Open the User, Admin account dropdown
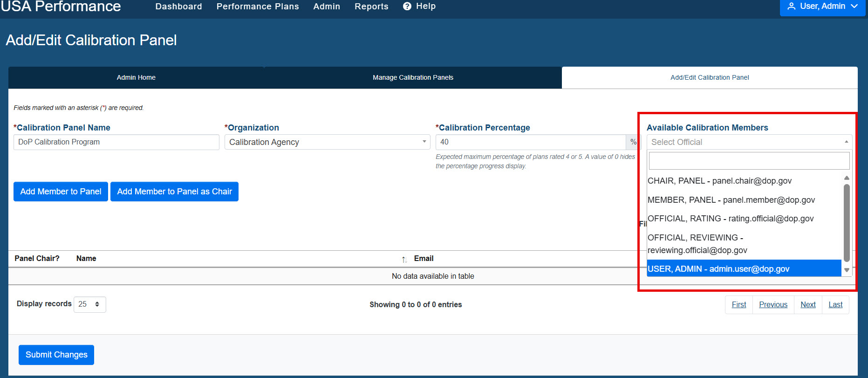The width and height of the screenshot is (868, 378). pos(822,7)
